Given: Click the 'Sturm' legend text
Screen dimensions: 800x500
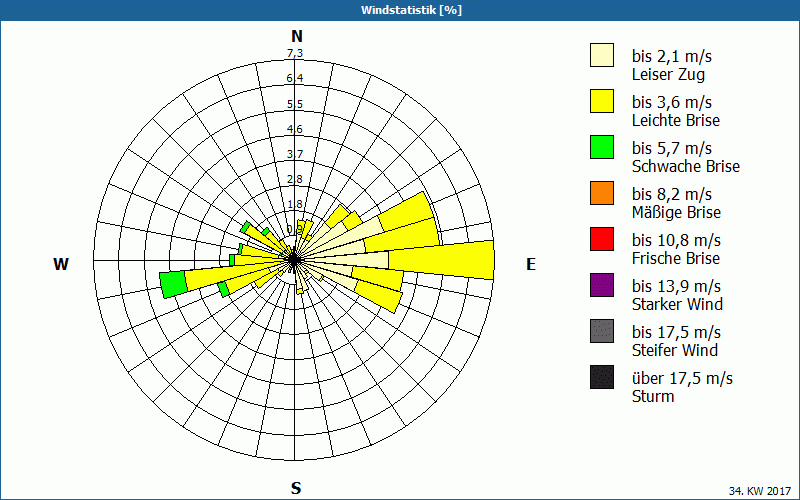Looking at the screenshot, I should (x=653, y=396).
